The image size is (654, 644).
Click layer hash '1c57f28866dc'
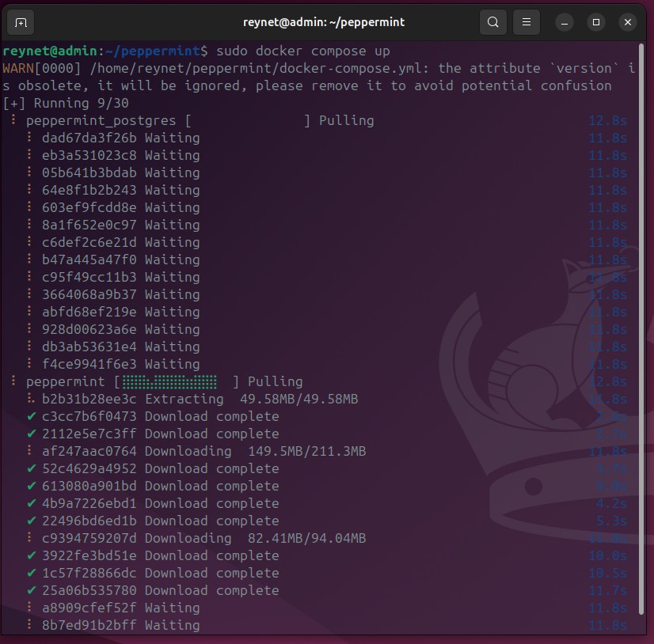[89, 573]
